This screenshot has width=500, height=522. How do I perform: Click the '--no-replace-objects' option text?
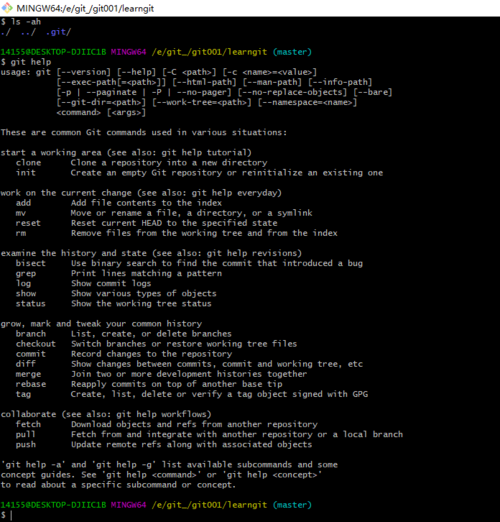pyautogui.click(x=292, y=92)
